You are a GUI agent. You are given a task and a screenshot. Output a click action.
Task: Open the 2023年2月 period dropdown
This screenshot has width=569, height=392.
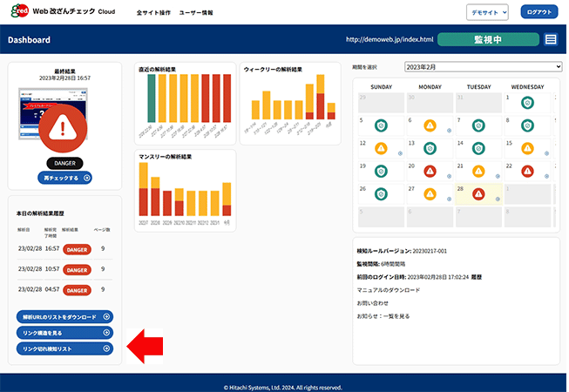point(483,66)
